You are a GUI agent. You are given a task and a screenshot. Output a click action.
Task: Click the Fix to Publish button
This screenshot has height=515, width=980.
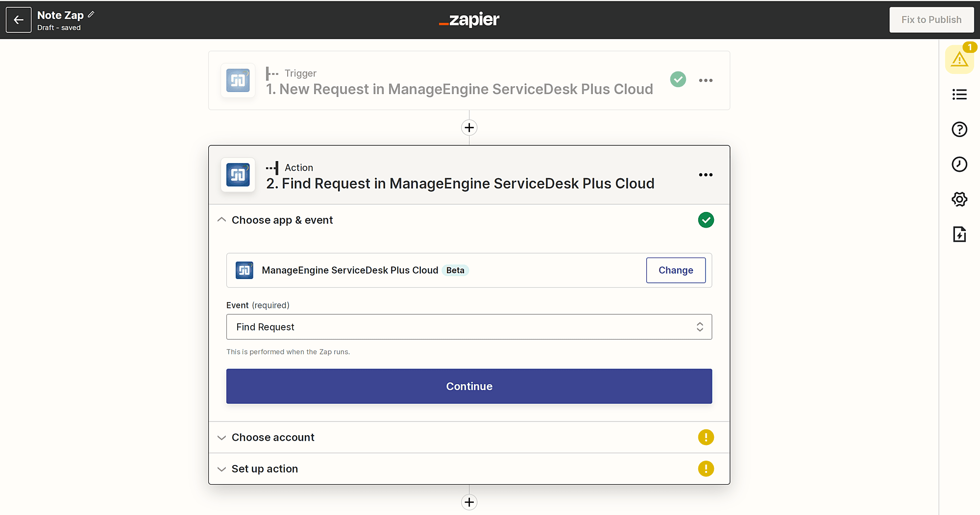click(931, 20)
